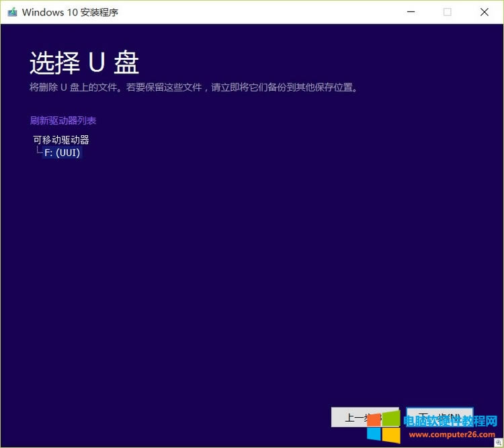Click the 刷新驱动器列表 link
The width and height of the screenshot is (504, 448).
pos(63,120)
